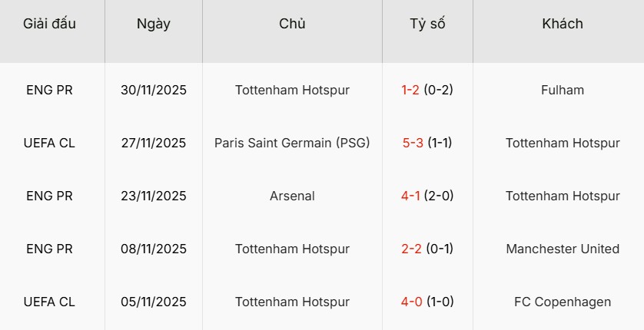This screenshot has width=644, height=330.
Task: Click the Manchester United team name
Action: 563,249
